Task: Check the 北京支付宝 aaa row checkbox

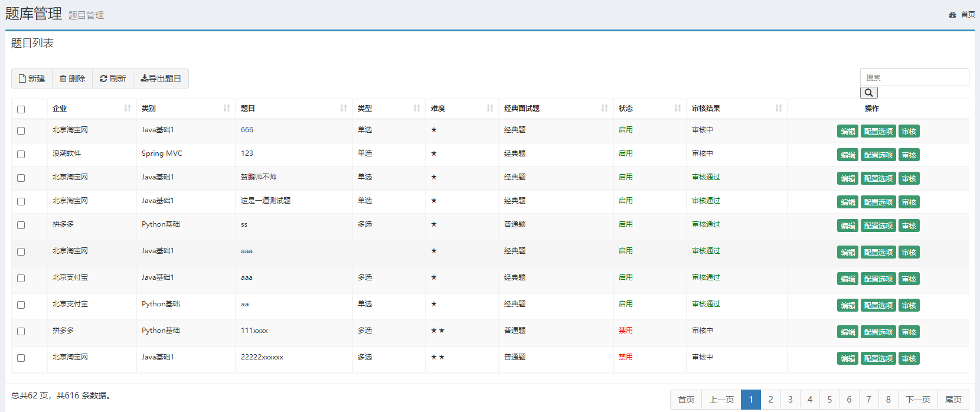Action: click(x=21, y=278)
